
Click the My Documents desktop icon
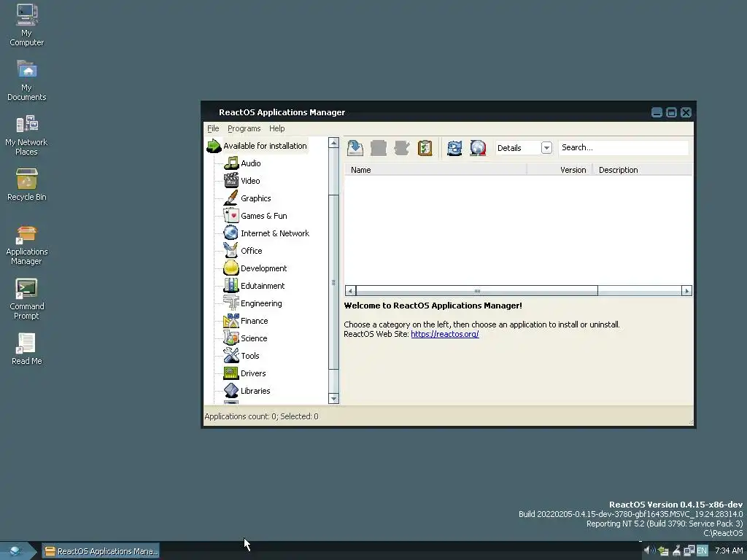27,80
